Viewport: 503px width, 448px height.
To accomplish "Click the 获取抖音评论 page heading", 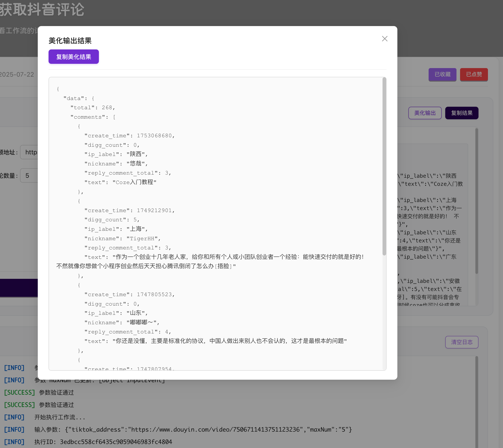I will coord(42,10).
